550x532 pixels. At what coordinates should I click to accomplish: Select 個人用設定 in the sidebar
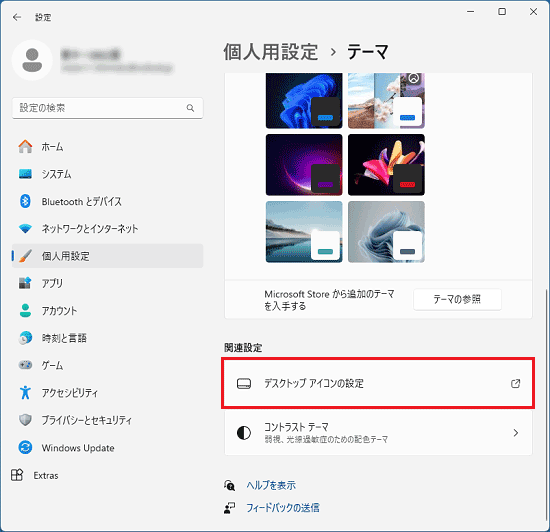[x=108, y=256]
